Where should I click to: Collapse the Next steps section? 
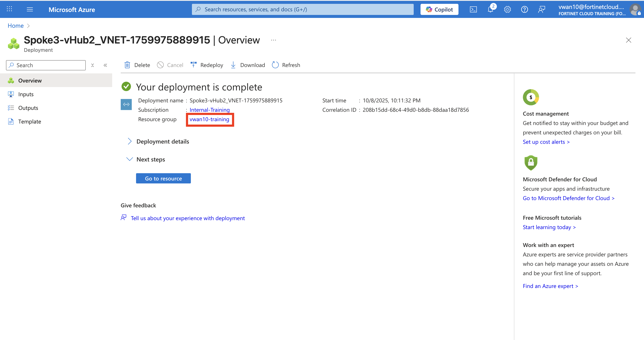coord(129,159)
